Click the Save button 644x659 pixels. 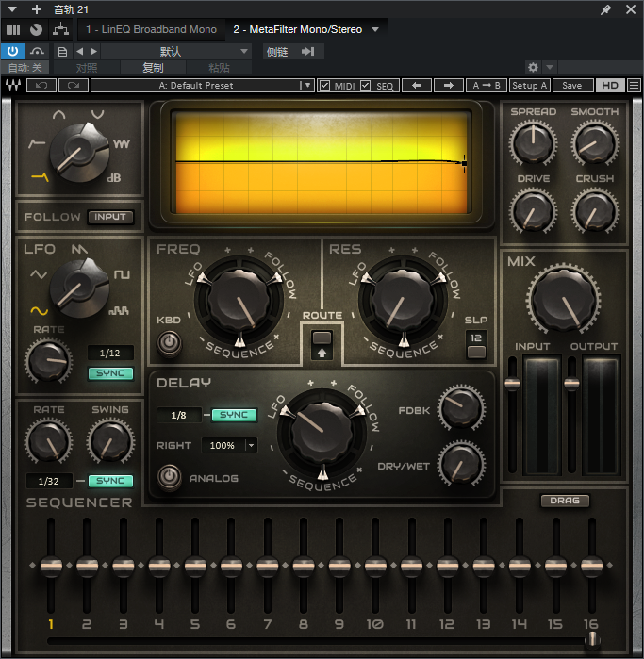pos(572,85)
